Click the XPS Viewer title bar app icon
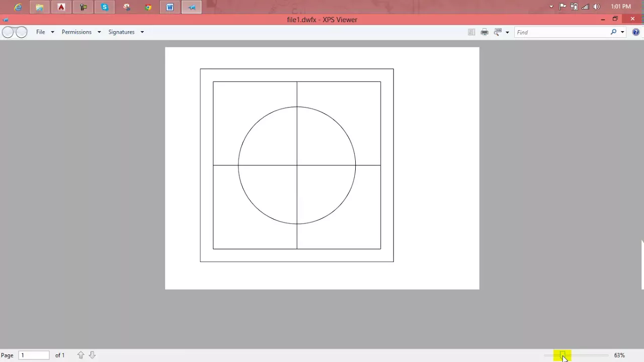This screenshot has width=644, height=362. [x=6, y=20]
